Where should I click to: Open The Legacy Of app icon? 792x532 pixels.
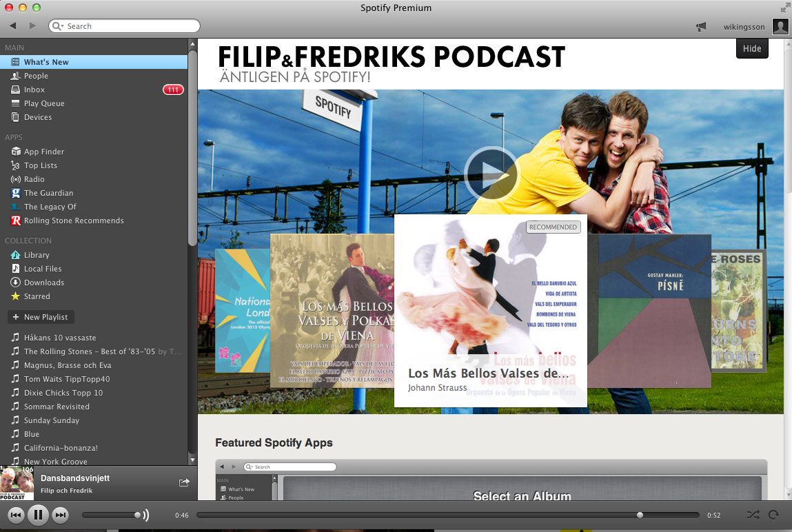(16, 207)
